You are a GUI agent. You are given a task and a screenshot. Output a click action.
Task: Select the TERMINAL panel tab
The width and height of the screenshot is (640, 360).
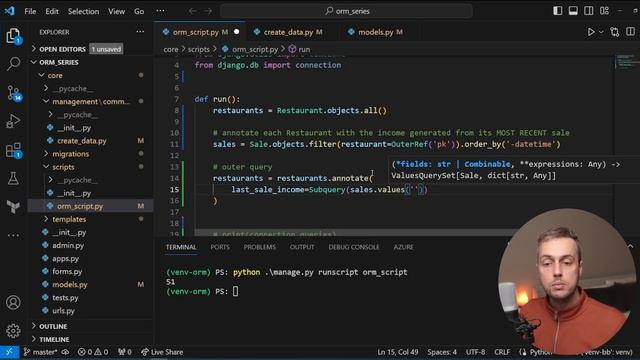(181, 247)
